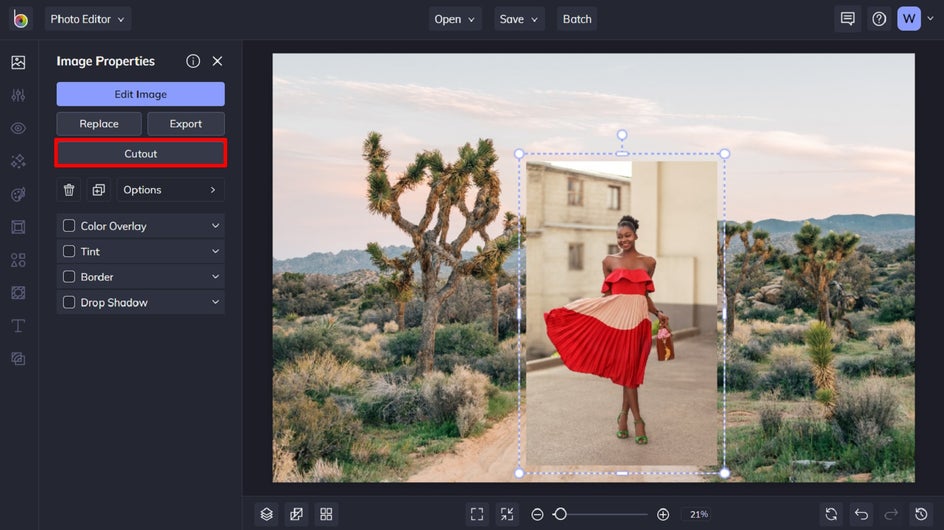Click the redo arrow icon
The height and width of the screenshot is (530, 944).
891,514
